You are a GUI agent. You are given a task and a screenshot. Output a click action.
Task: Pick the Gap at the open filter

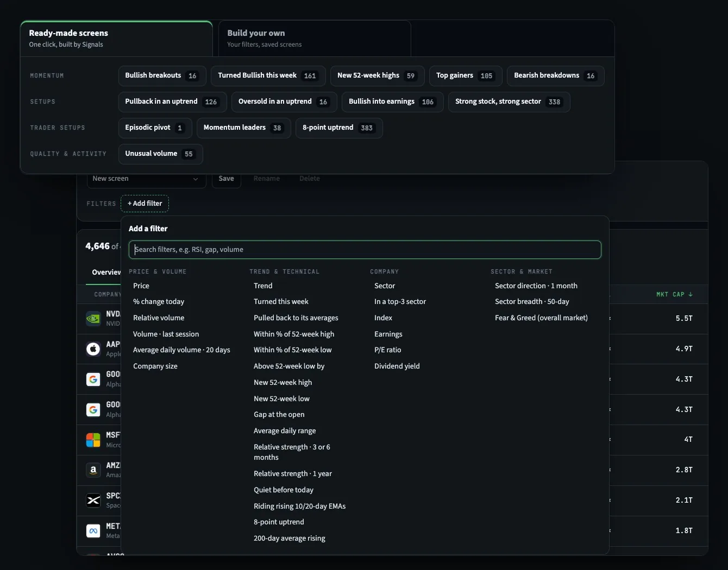[279, 415]
